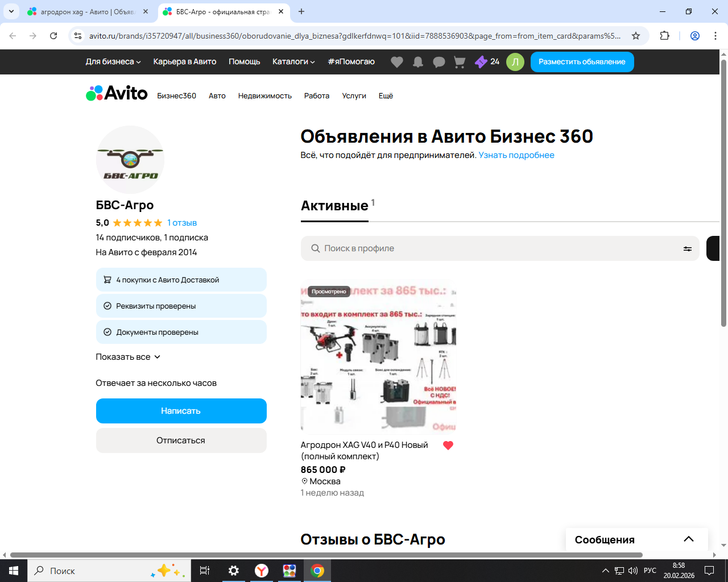Expand Показать все seller details

tap(129, 357)
